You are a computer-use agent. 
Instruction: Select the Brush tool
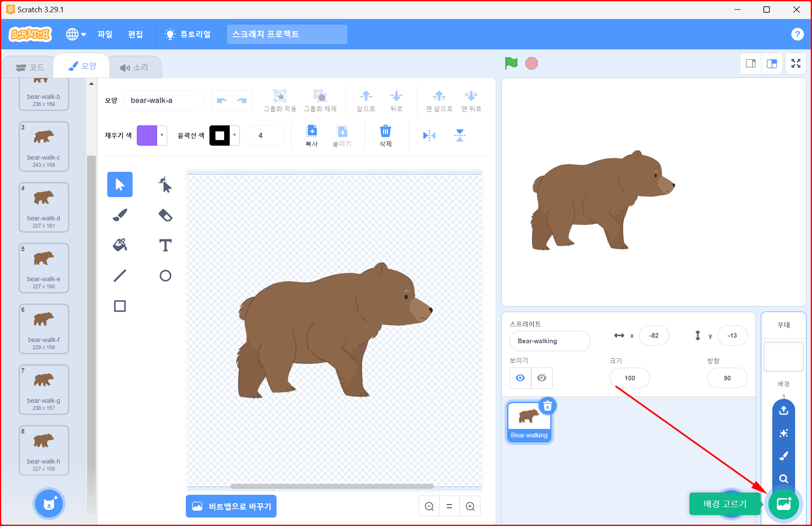(120, 215)
